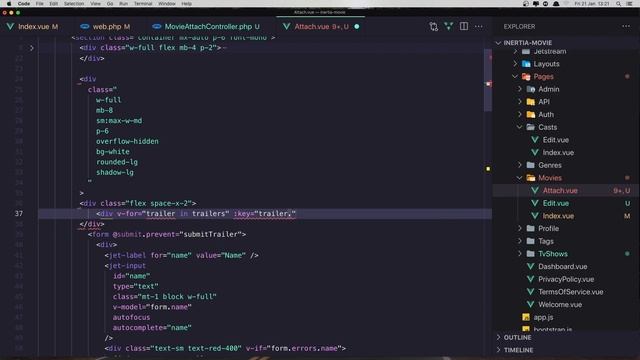The width and height of the screenshot is (640, 360).
Task: Click the app.js file icon
Action: 526,317
